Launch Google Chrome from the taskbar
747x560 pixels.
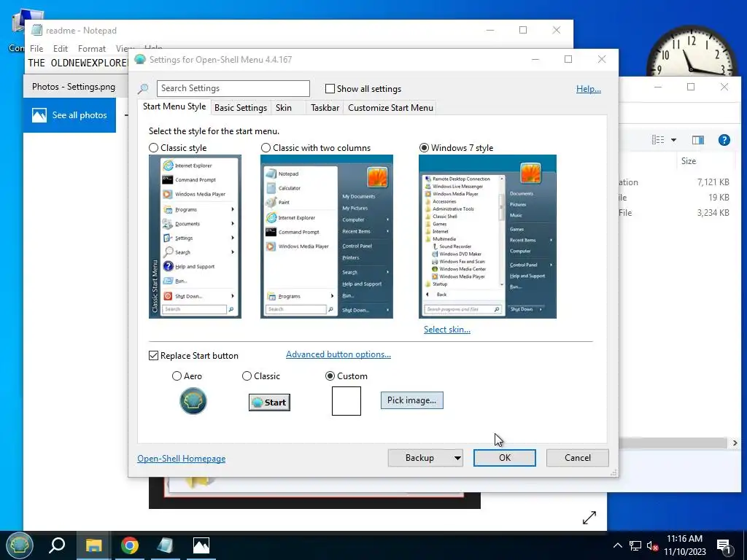[x=130, y=545]
